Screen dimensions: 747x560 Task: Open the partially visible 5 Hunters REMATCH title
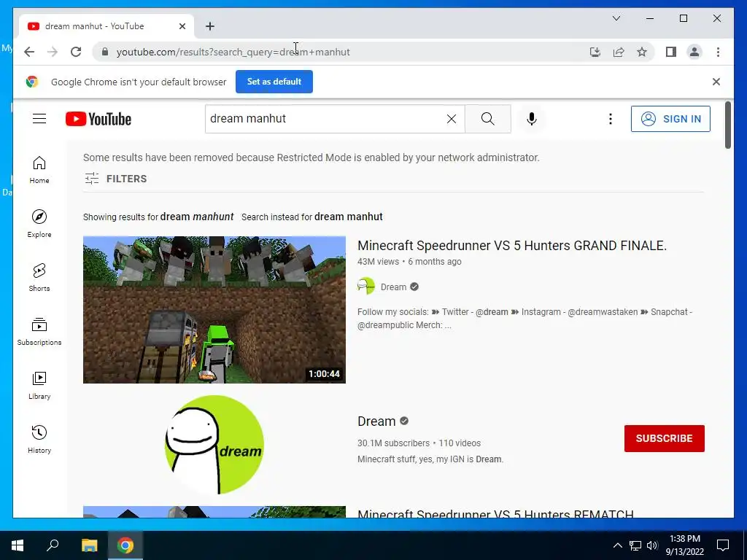pyautogui.click(x=495, y=513)
